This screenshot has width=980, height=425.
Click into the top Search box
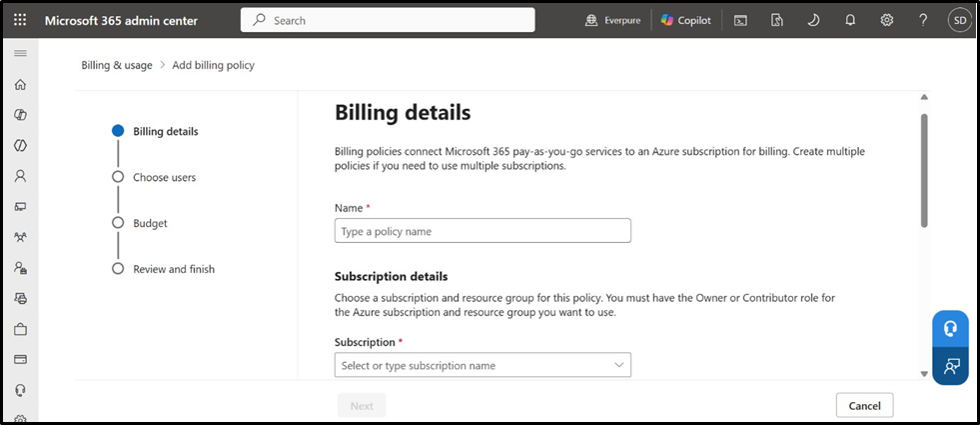click(388, 20)
